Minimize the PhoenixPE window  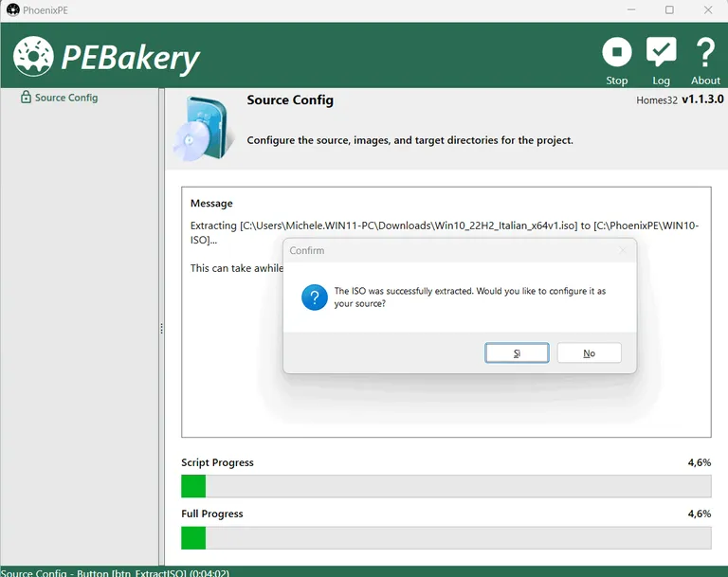628,10
